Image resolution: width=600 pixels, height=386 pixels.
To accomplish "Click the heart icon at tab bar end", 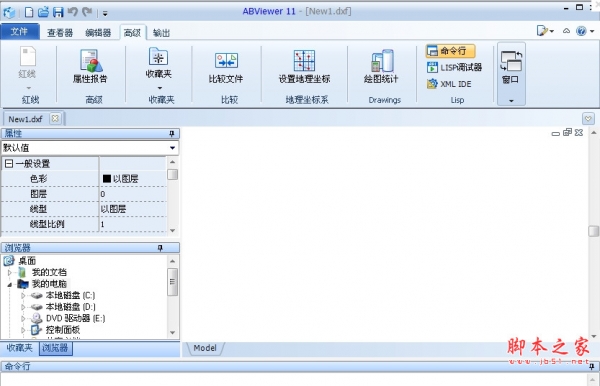I will (x=589, y=119).
